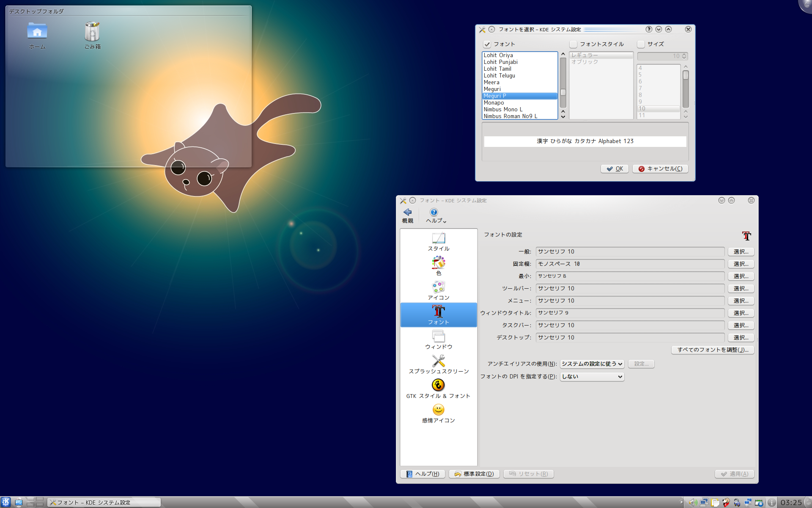Expand the font DPI dropdown
This screenshot has width=812, height=508.
coord(592,376)
